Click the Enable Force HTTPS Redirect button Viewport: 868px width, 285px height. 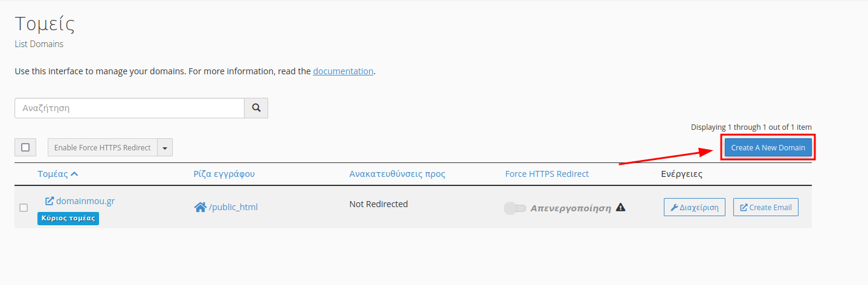point(103,147)
